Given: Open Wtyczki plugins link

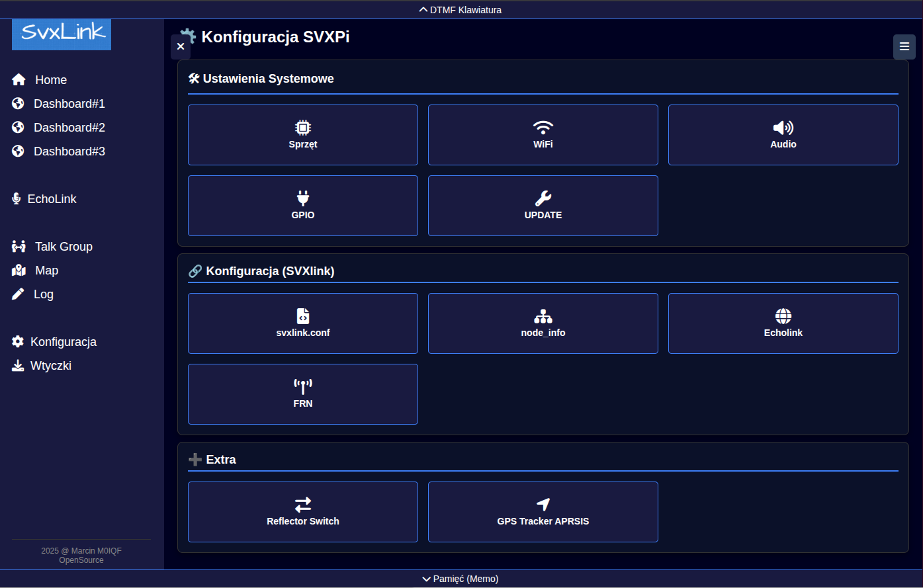Looking at the screenshot, I should [x=50, y=366].
